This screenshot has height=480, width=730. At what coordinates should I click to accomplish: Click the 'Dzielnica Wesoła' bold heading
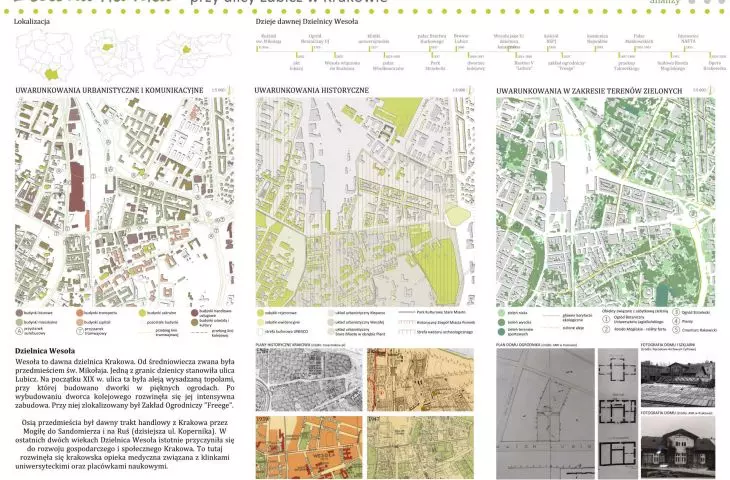[45, 351]
